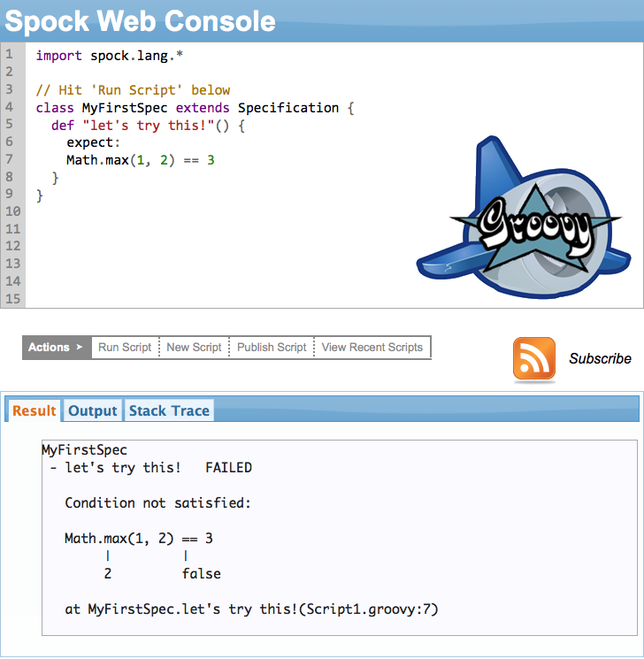Click line number 15 in gutter
This screenshot has width=644, height=659.
(12, 299)
